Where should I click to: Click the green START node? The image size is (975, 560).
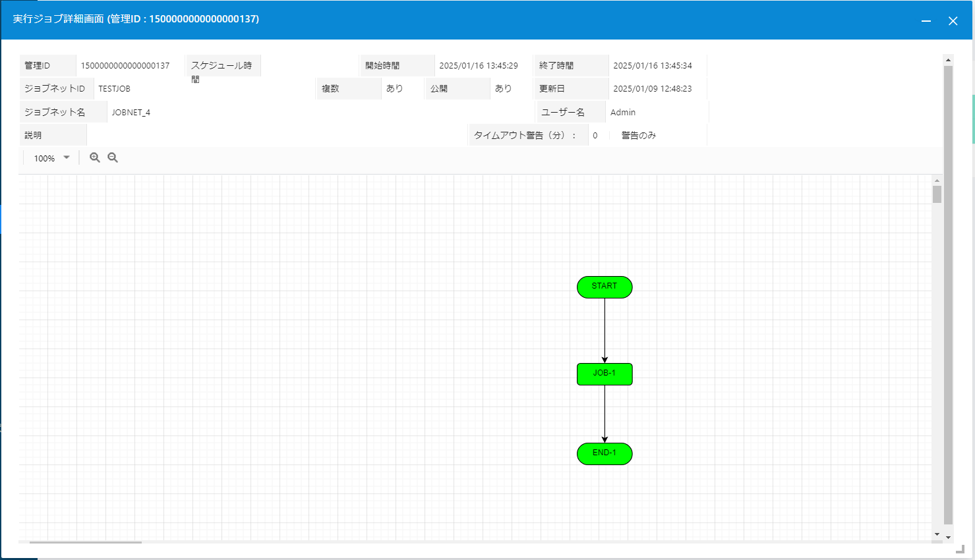pyautogui.click(x=604, y=287)
